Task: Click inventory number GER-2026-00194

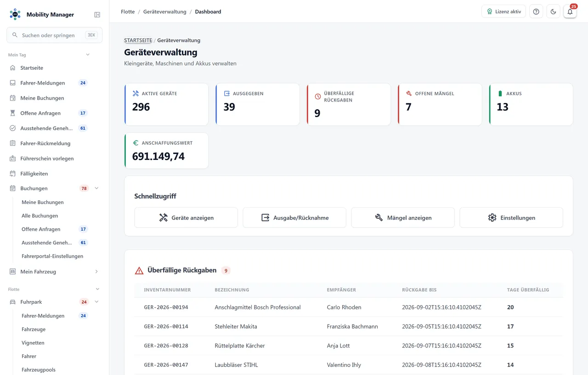Action: (x=166, y=307)
